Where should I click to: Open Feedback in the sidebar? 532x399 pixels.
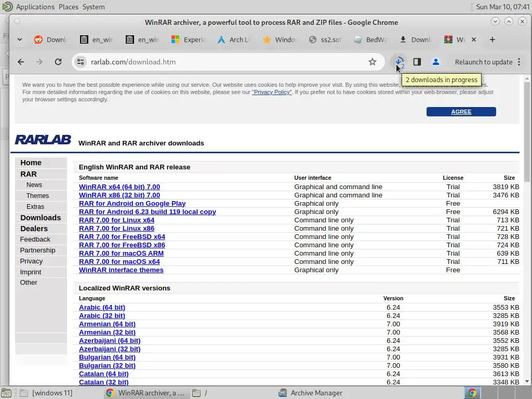pos(35,239)
